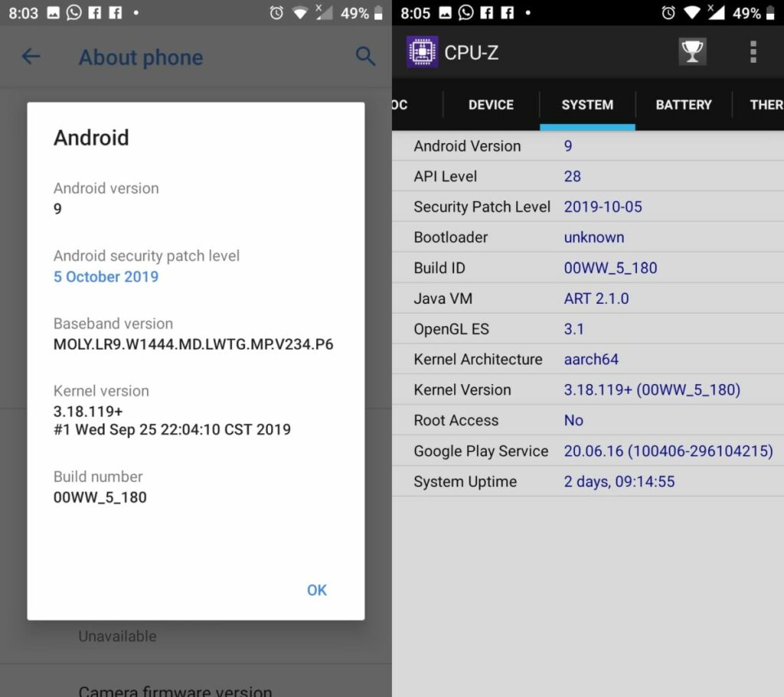The image size is (784, 697).
Task: Open search in About phone settings
Action: pos(365,57)
